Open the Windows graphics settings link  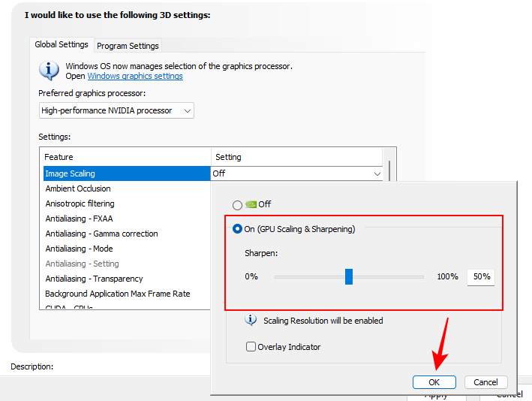(x=135, y=76)
